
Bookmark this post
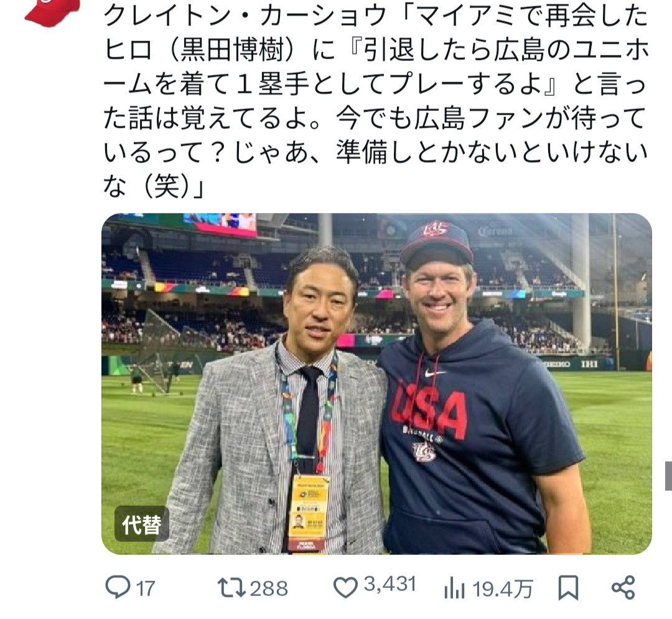coord(568,587)
